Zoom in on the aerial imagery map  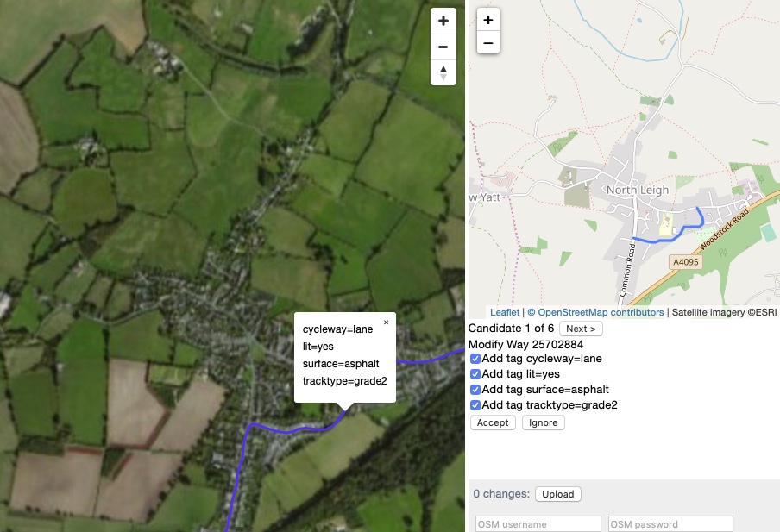click(x=443, y=20)
